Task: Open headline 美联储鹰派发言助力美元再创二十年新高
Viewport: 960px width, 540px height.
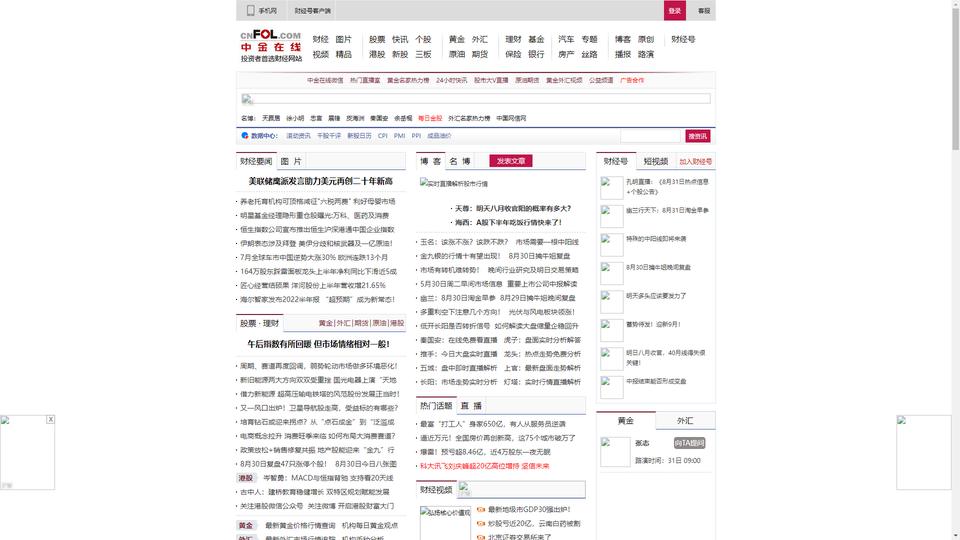Action: point(320,181)
